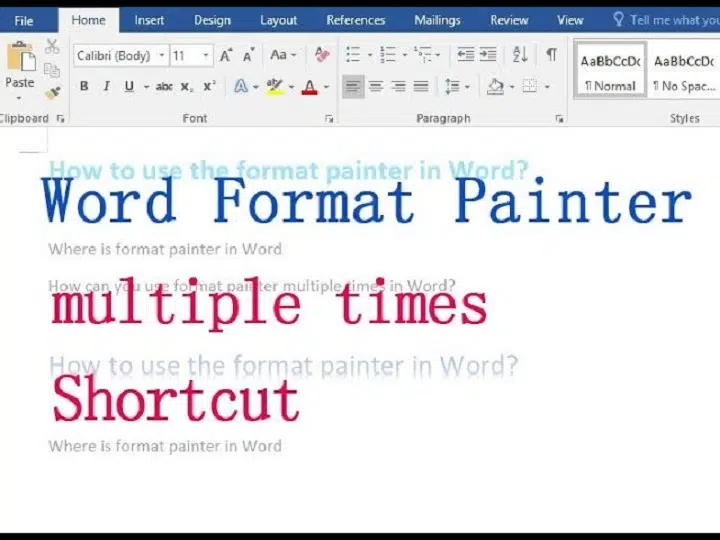Expand the underline style dropdown arrow
The height and width of the screenshot is (540, 720).
pos(146,87)
